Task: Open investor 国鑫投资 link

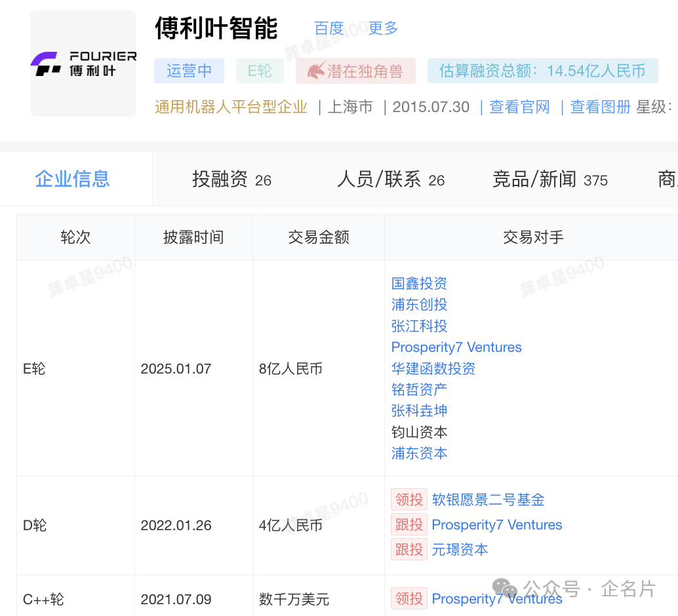Action: (419, 284)
